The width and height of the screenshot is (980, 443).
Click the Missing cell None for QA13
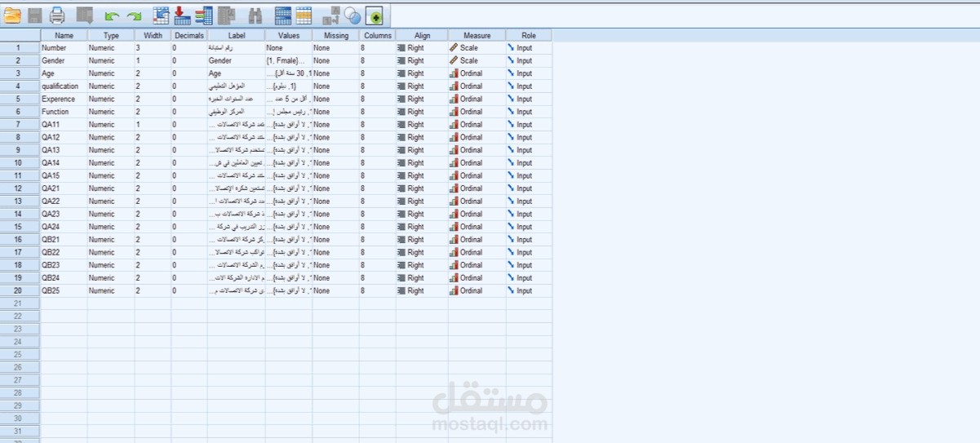coord(335,150)
